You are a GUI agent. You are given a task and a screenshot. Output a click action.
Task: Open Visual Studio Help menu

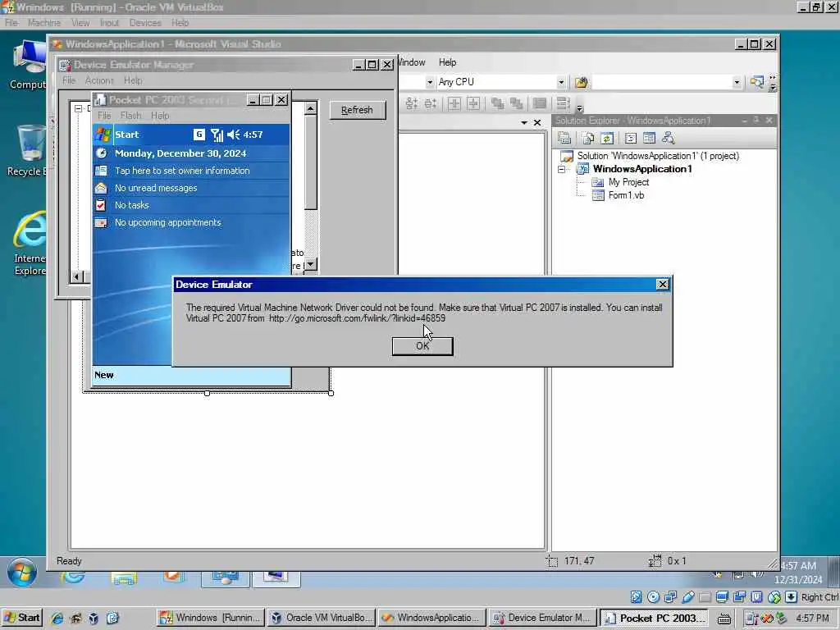[x=447, y=62]
